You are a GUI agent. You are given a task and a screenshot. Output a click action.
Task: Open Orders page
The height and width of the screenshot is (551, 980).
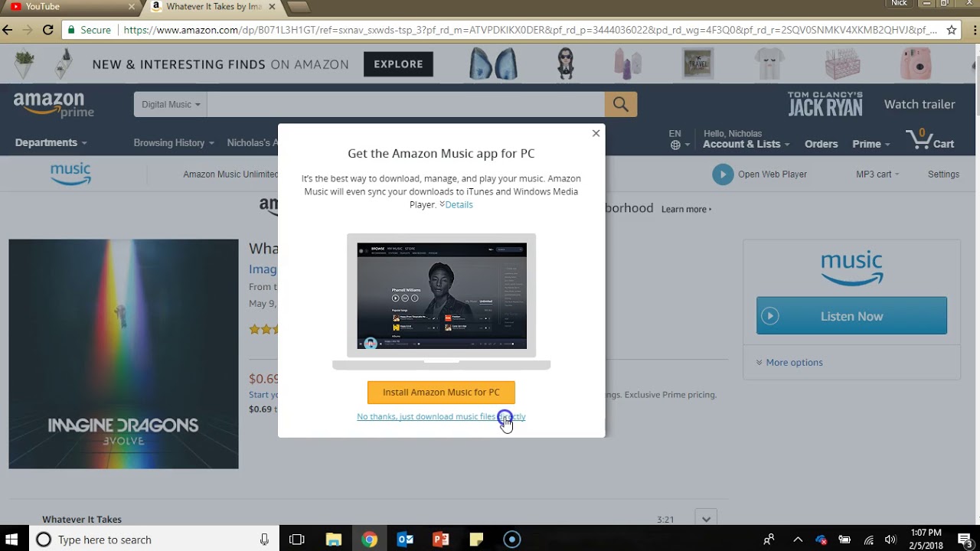[821, 144]
